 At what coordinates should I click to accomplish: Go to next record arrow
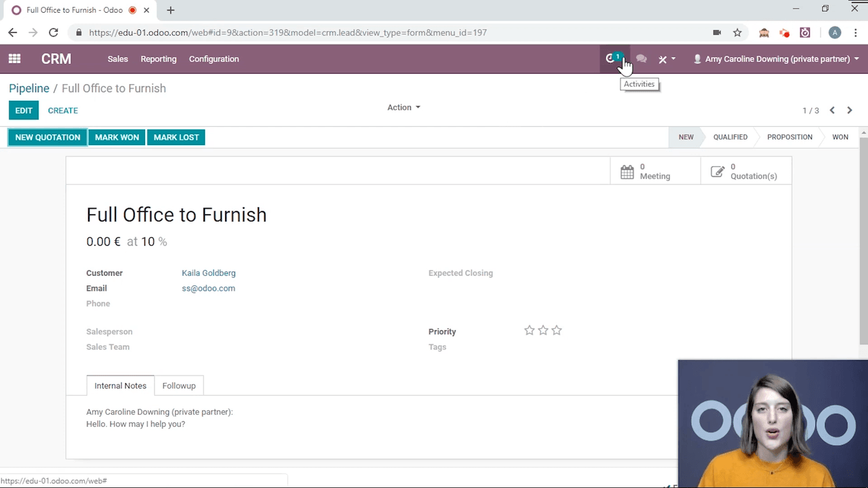coord(849,110)
